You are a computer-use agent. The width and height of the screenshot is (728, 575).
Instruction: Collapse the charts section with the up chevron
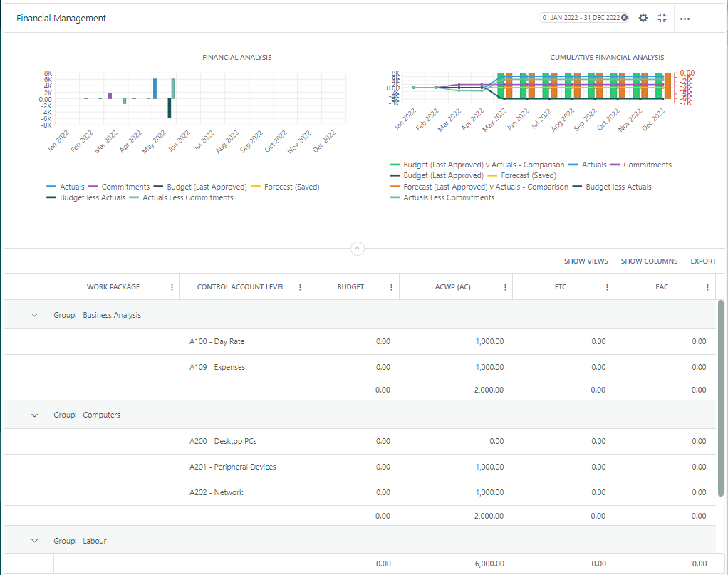(357, 249)
